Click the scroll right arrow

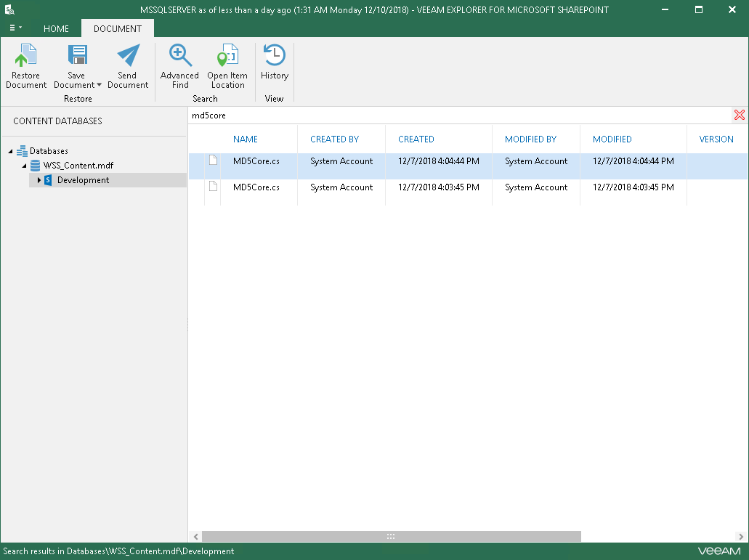click(x=741, y=537)
